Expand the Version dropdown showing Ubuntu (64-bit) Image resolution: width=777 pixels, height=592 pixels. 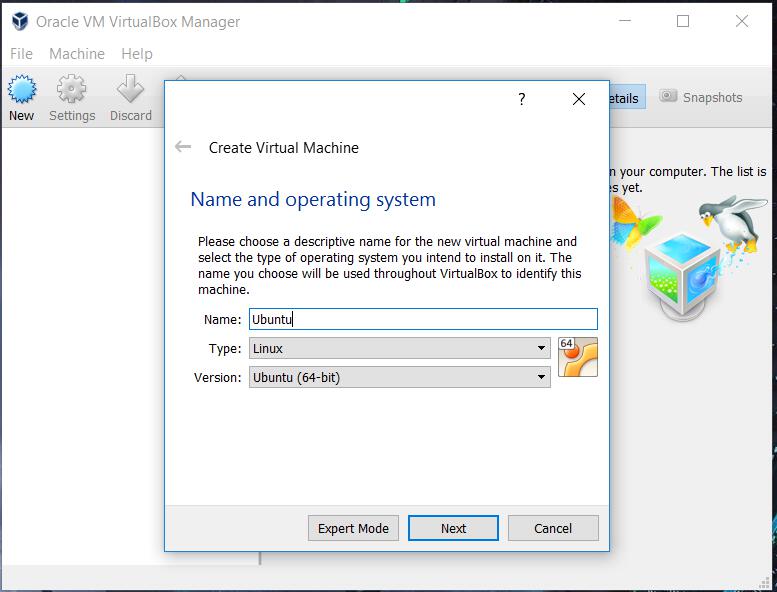[399, 377]
